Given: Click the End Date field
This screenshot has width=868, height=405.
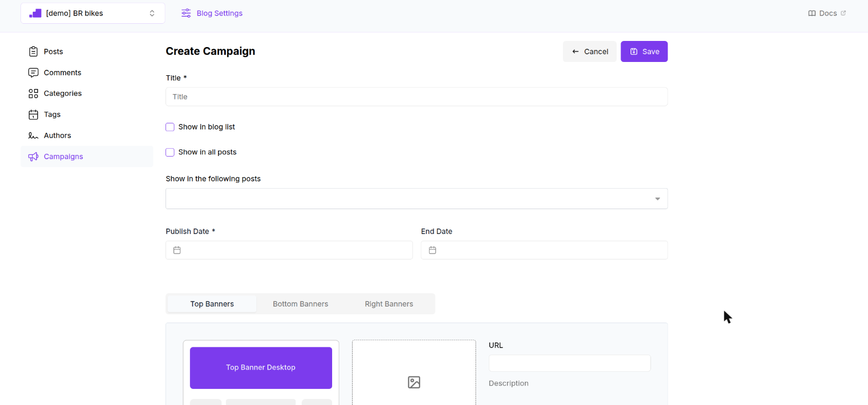Looking at the screenshot, I should (x=544, y=250).
